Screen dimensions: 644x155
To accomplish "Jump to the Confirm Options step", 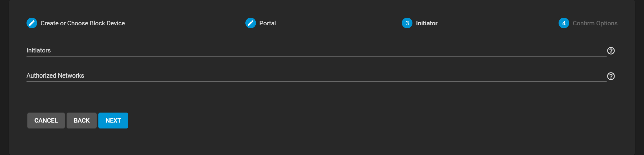I will [x=595, y=23].
